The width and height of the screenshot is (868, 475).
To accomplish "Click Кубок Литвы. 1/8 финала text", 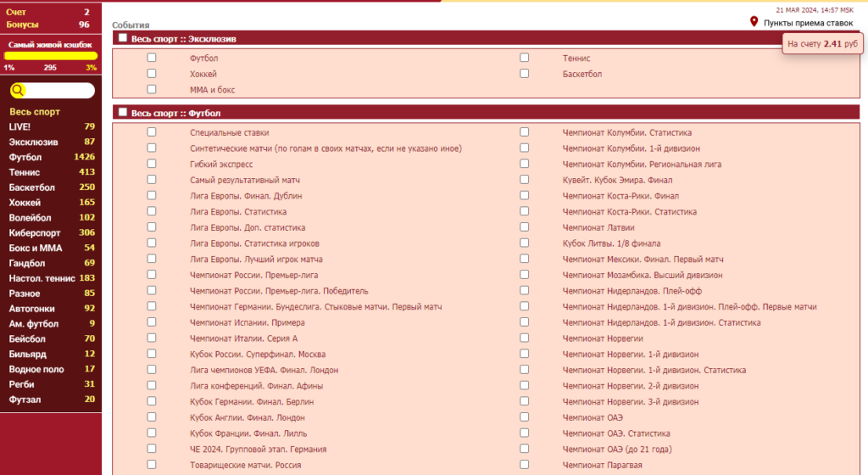I will pos(612,243).
